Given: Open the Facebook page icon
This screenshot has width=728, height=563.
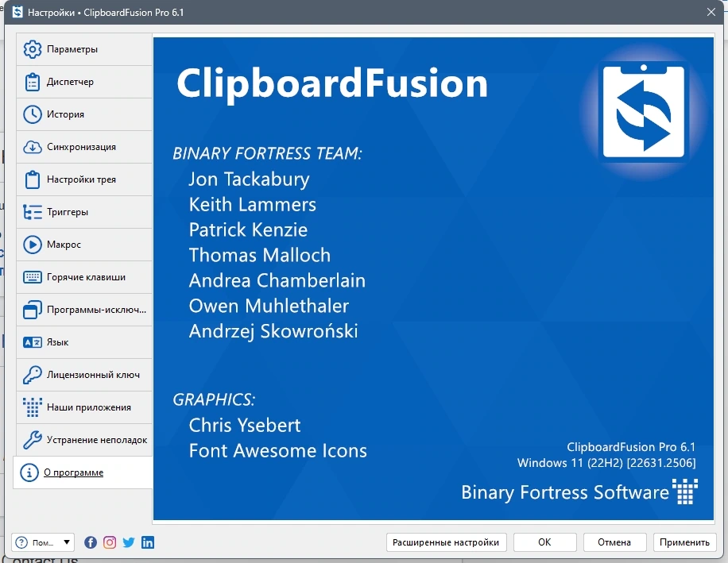Looking at the screenshot, I should tap(91, 542).
